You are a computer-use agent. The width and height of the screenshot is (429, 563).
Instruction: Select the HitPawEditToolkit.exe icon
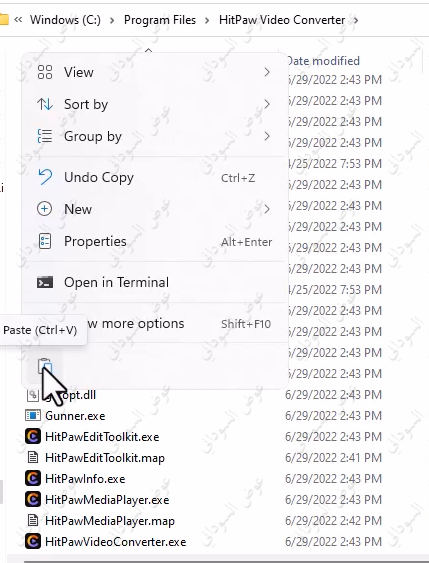click(33, 437)
